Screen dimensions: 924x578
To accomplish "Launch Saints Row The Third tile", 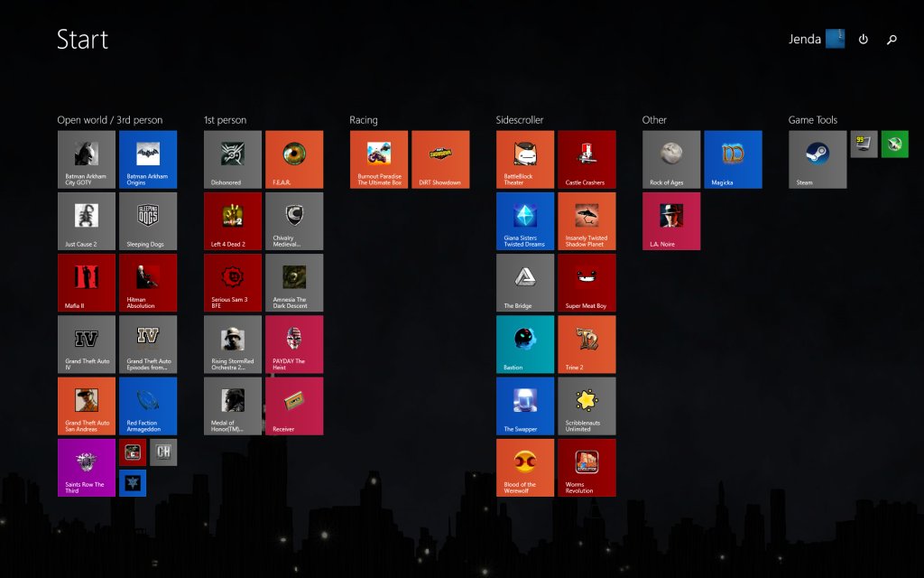I will click(x=87, y=468).
